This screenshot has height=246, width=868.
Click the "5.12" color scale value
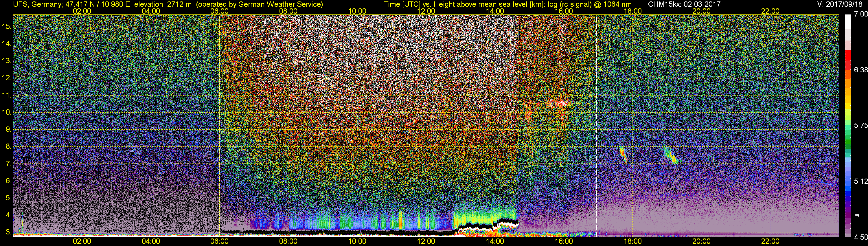pos(860,181)
